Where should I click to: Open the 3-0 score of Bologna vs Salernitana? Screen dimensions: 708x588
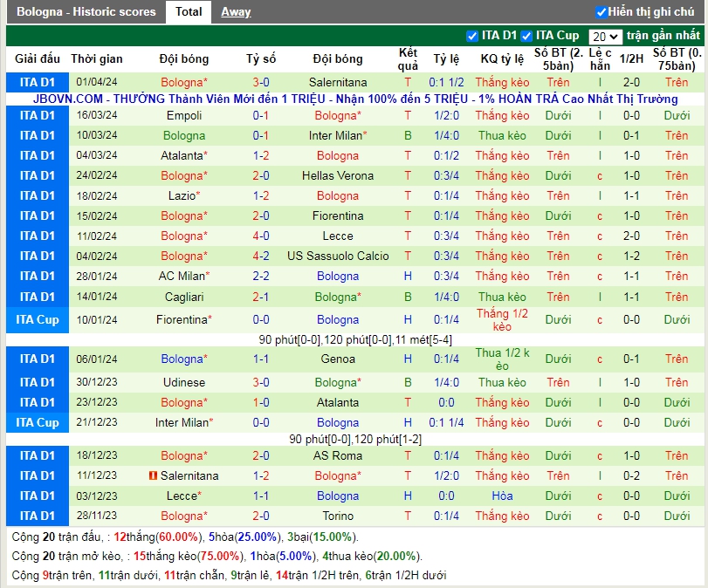[260, 82]
